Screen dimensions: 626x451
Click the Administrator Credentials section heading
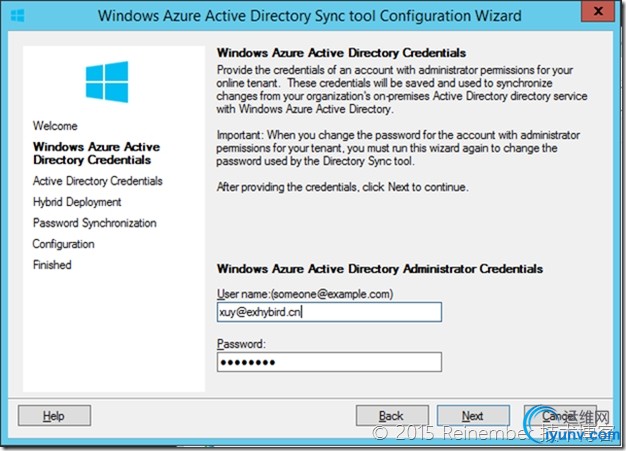(x=380, y=269)
